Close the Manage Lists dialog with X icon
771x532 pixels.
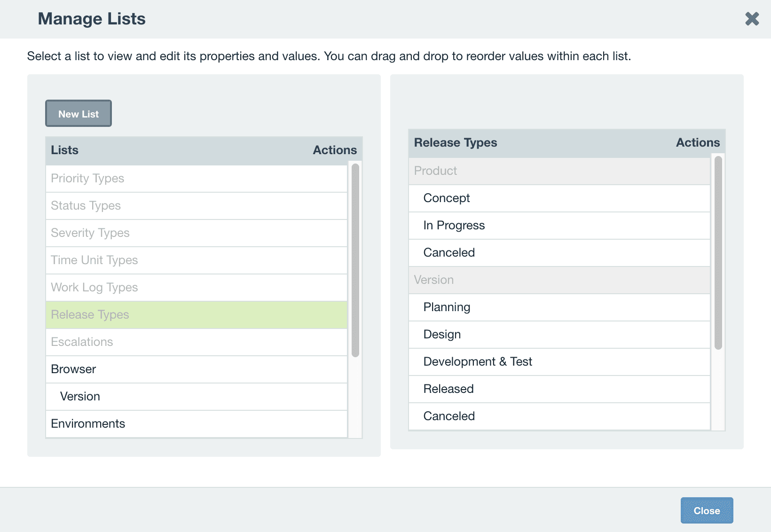click(x=752, y=19)
